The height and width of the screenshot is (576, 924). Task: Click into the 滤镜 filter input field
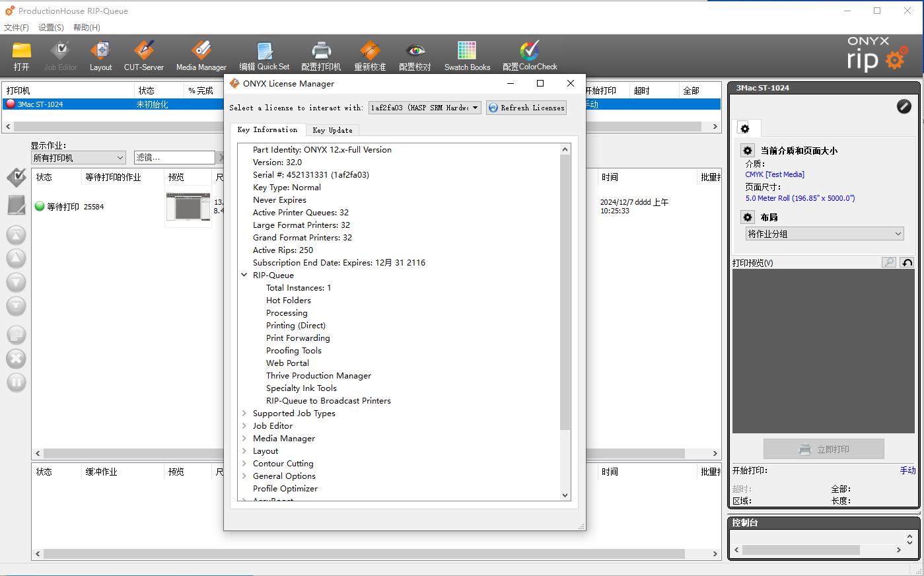[x=174, y=157]
